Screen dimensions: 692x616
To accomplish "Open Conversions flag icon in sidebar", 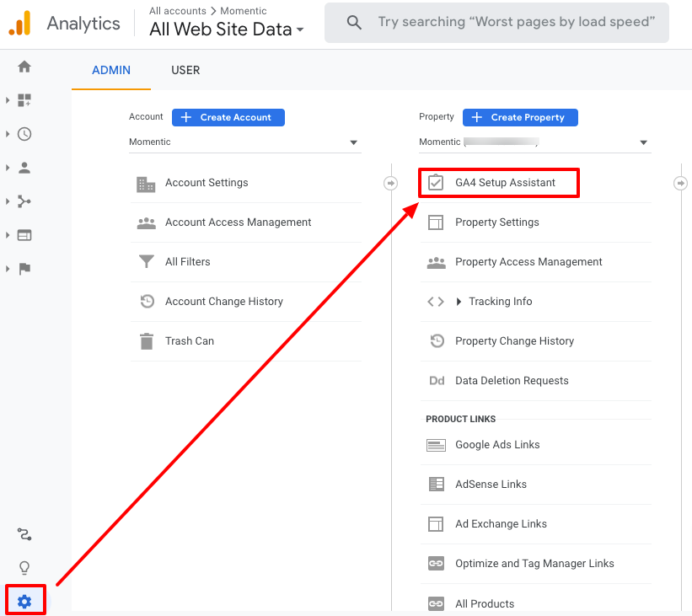I will (24, 269).
